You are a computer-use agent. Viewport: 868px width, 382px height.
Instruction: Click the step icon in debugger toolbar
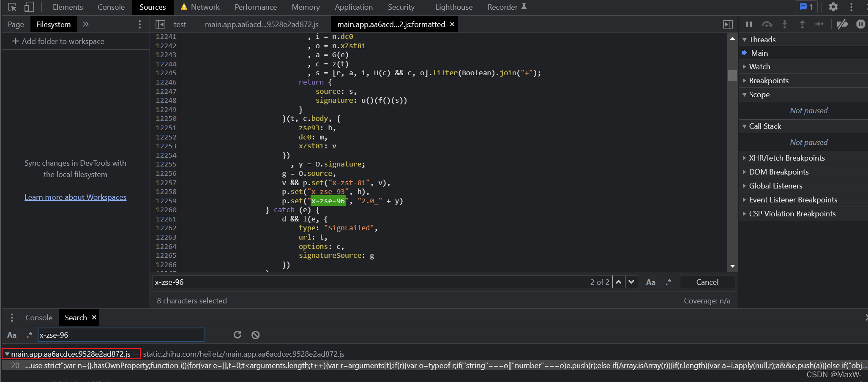(x=819, y=24)
